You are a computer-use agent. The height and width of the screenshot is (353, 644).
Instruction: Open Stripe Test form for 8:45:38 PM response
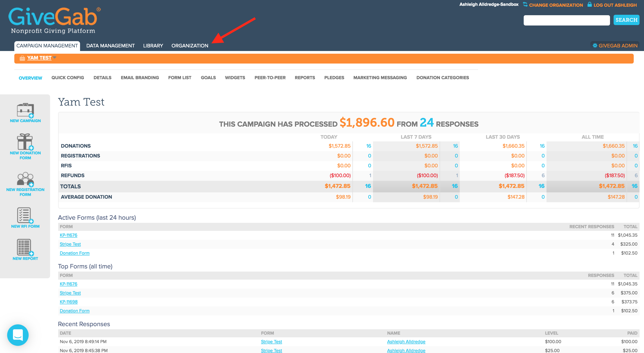coord(271,351)
